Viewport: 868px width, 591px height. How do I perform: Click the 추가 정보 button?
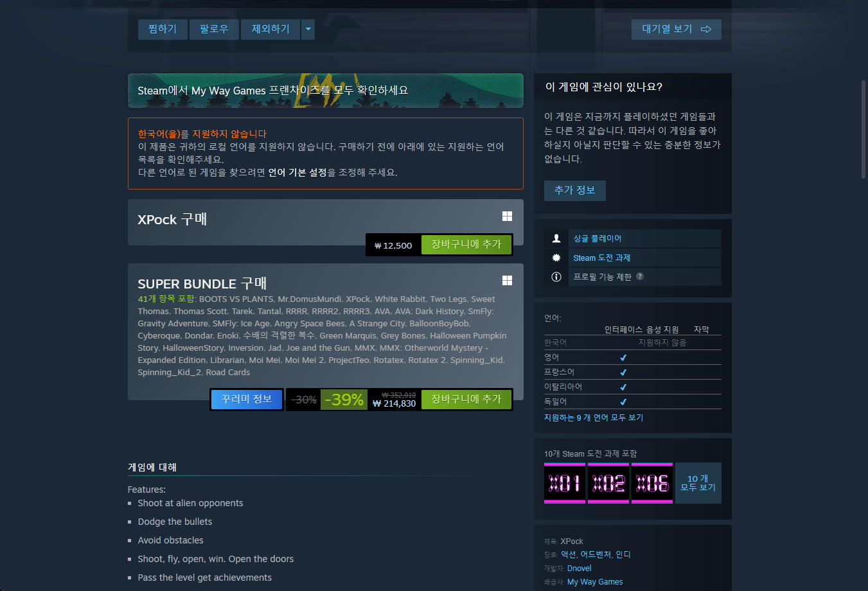click(575, 191)
